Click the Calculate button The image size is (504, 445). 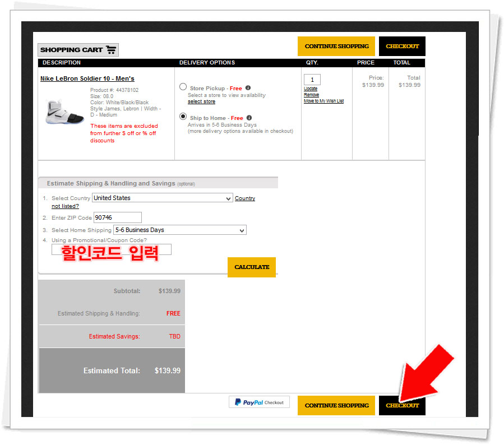(252, 267)
